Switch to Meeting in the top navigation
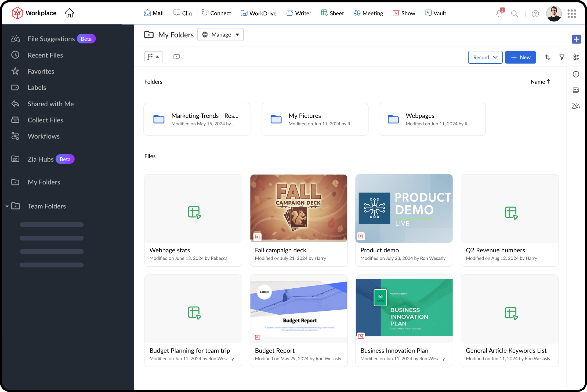 pyautogui.click(x=368, y=13)
